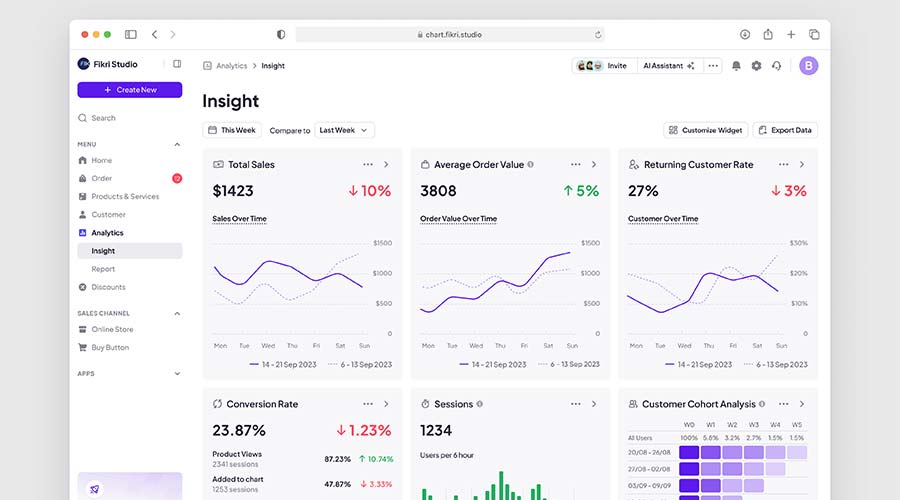Collapse the MENU section
This screenshot has height=500, width=900.
pos(177,145)
